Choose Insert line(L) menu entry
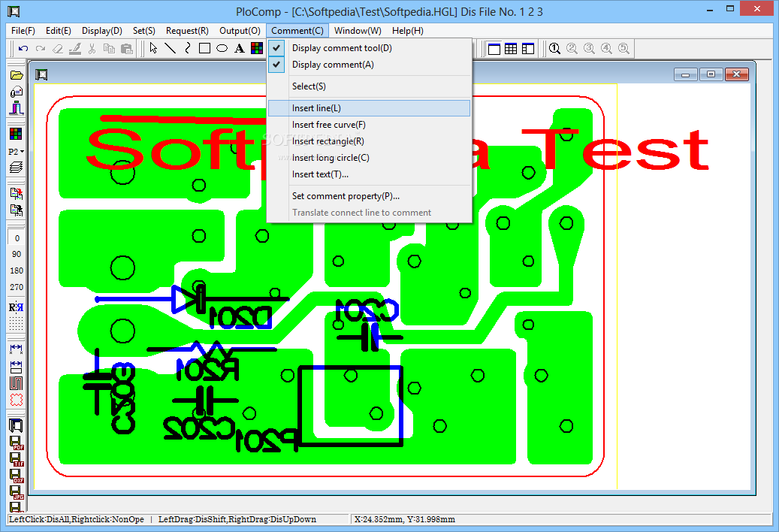This screenshot has height=532, width=779. click(369, 108)
